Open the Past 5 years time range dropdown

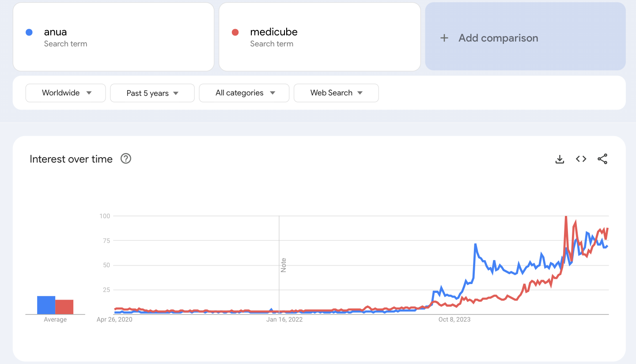coord(152,93)
